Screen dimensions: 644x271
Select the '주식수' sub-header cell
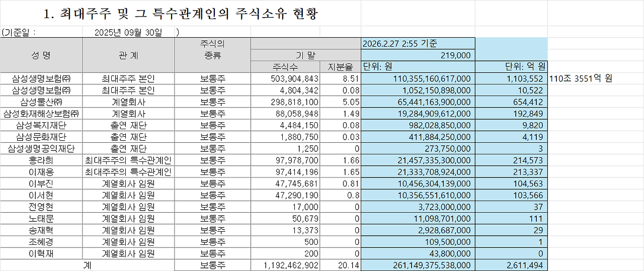click(285, 67)
